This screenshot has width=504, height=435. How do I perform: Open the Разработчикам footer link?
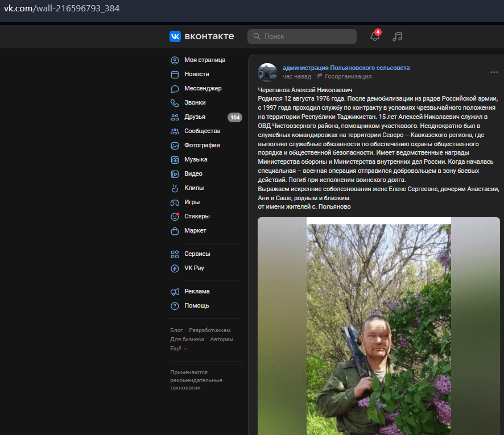tap(209, 330)
